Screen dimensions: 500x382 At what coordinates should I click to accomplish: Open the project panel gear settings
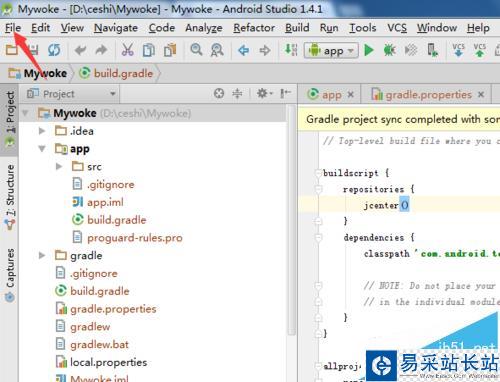265,94
